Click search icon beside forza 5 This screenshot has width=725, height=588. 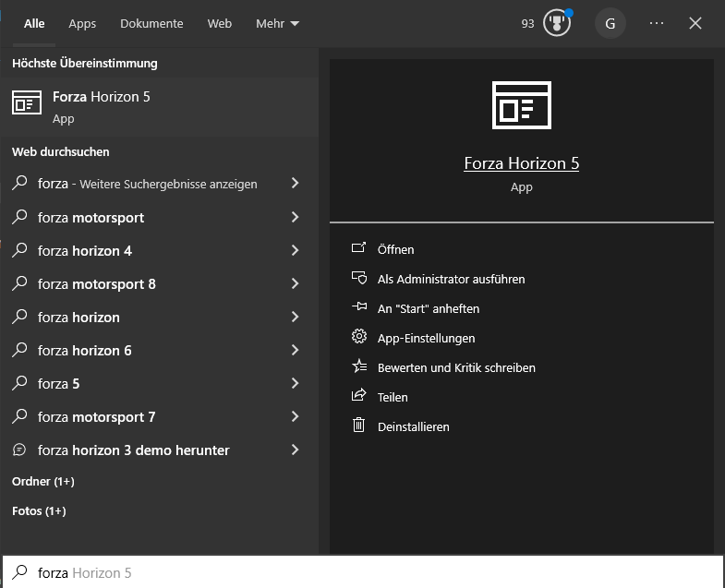tap(19, 383)
